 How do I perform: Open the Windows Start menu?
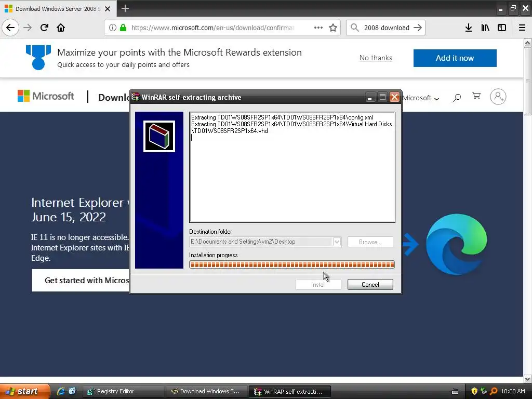25,391
